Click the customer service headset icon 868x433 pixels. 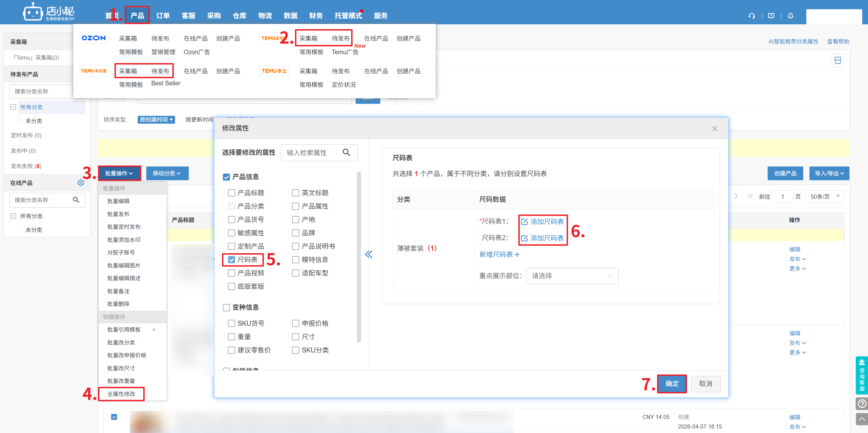[x=752, y=16]
